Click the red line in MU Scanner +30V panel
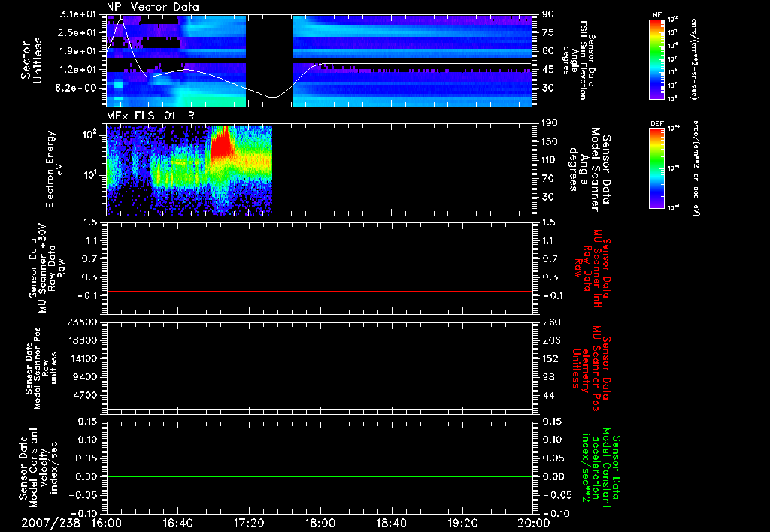Viewport: 770px width, 532px height. pos(320,291)
